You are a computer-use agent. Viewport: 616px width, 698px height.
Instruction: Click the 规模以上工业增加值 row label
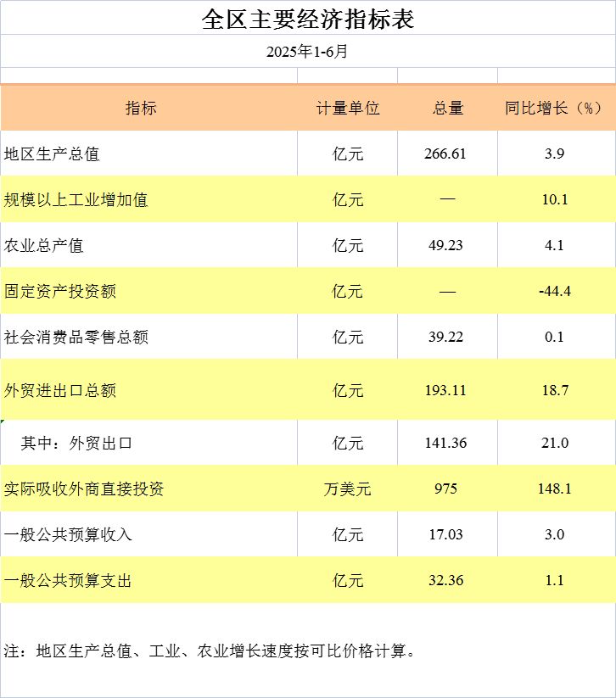tap(76, 200)
